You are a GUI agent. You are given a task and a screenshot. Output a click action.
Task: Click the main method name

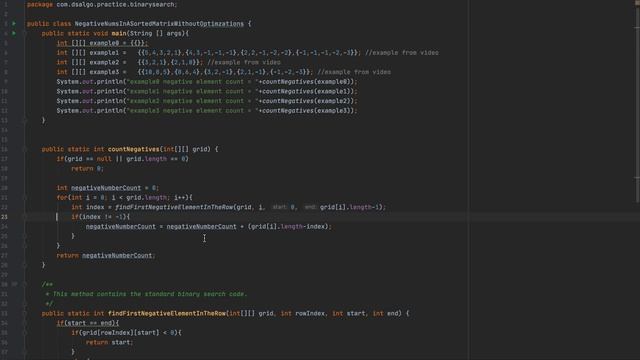[119, 33]
